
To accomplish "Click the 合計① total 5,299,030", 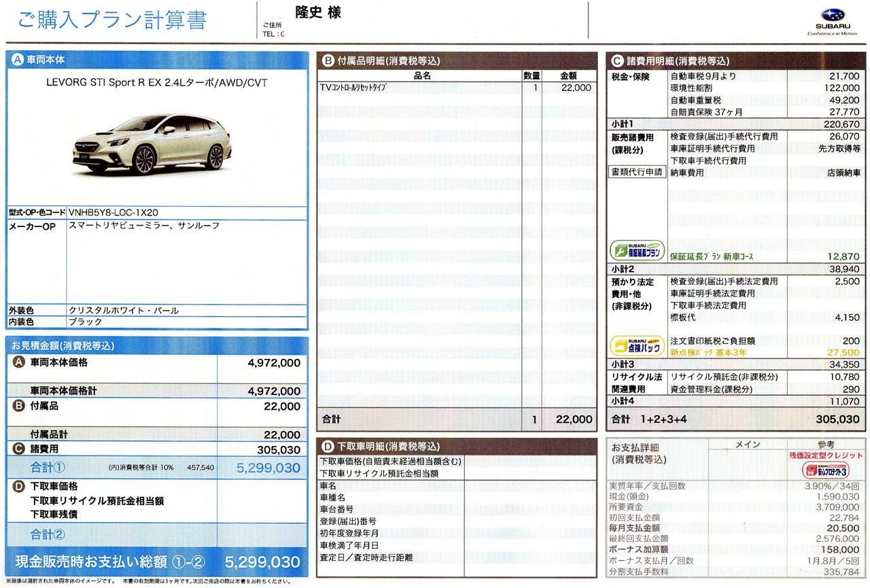I will (268, 468).
